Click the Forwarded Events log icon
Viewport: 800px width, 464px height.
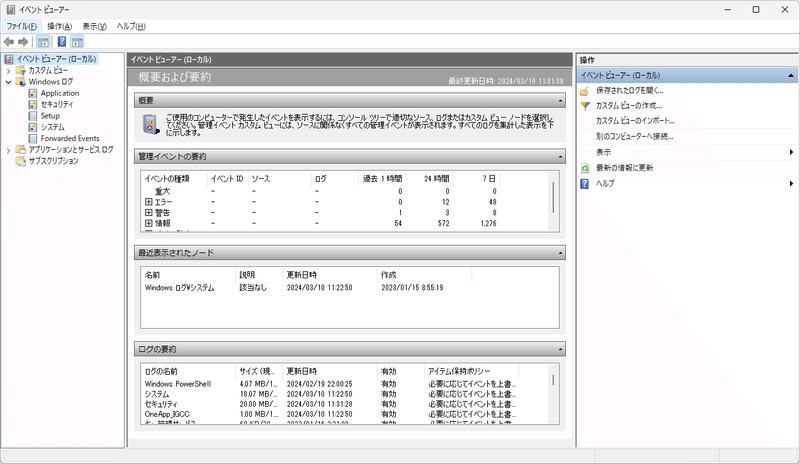pos(33,138)
